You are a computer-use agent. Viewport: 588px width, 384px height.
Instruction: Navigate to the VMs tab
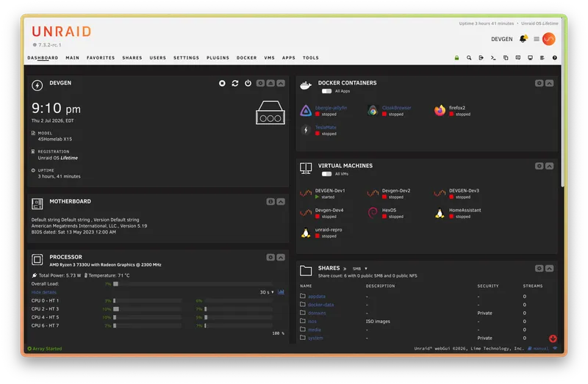click(x=269, y=58)
